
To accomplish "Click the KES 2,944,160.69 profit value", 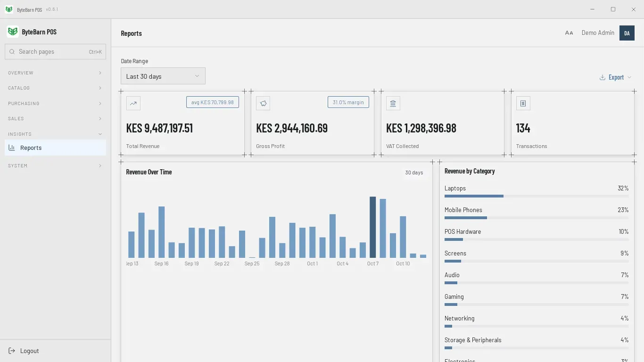I will (x=292, y=128).
